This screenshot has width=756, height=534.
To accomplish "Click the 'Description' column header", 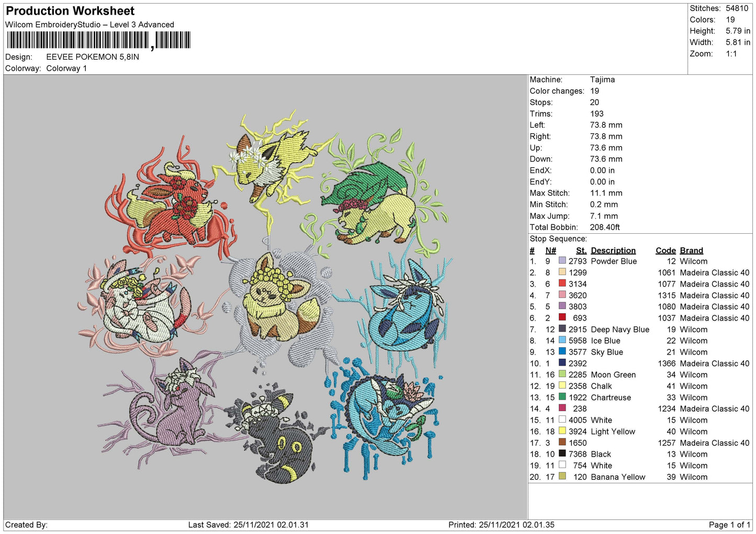I will pos(613,251).
